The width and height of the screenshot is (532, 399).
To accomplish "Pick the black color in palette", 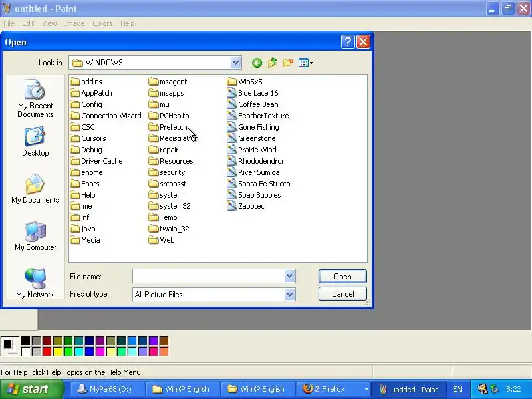I will pos(25,340).
